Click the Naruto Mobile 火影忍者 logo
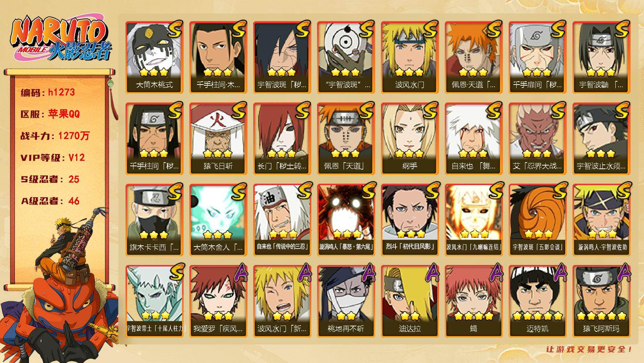The height and width of the screenshot is (363, 644). (61, 38)
